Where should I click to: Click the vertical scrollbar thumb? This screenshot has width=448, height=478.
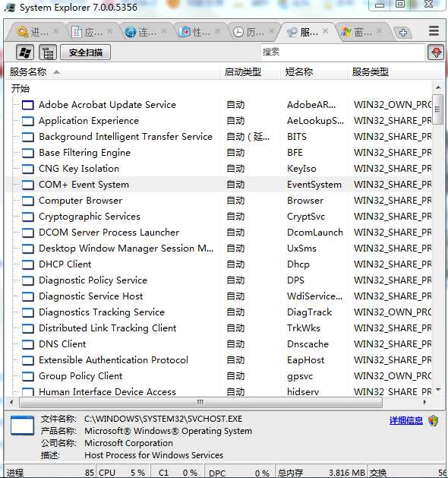pyautogui.click(x=438, y=109)
